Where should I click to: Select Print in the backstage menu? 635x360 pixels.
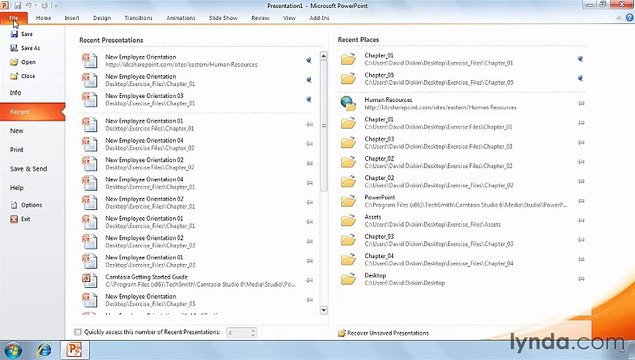[x=17, y=150]
